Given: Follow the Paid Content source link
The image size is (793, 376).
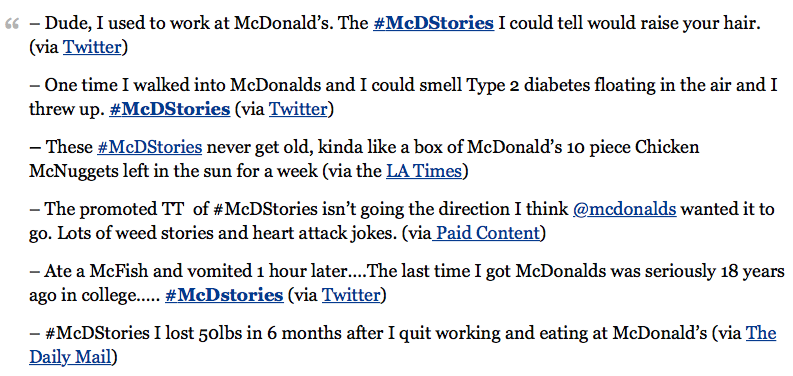Looking at the screenshot, I should (x=486, y=233).
